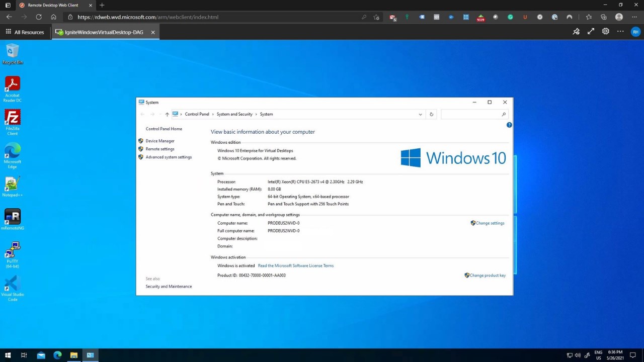This screenshot has height=362, width=644.
Task: Open browser Collections icon
Action: coord(604,17)
